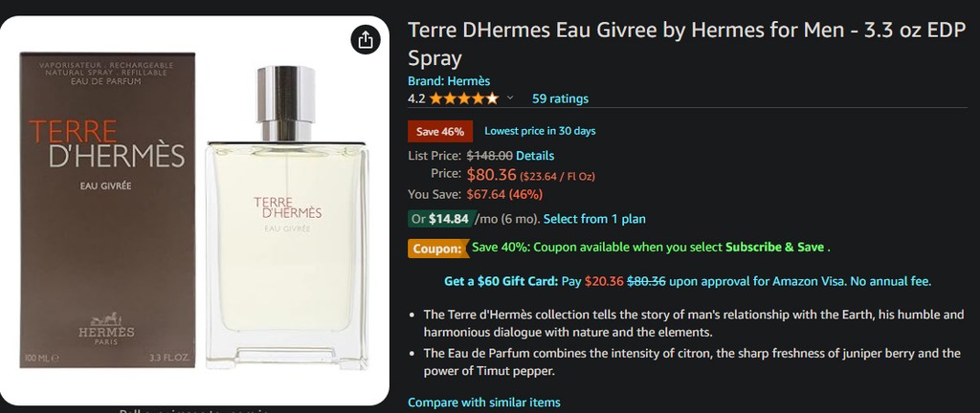Click the Save 46% deal badge
This screenshot has height=413, width=980.
click(440, 132)
